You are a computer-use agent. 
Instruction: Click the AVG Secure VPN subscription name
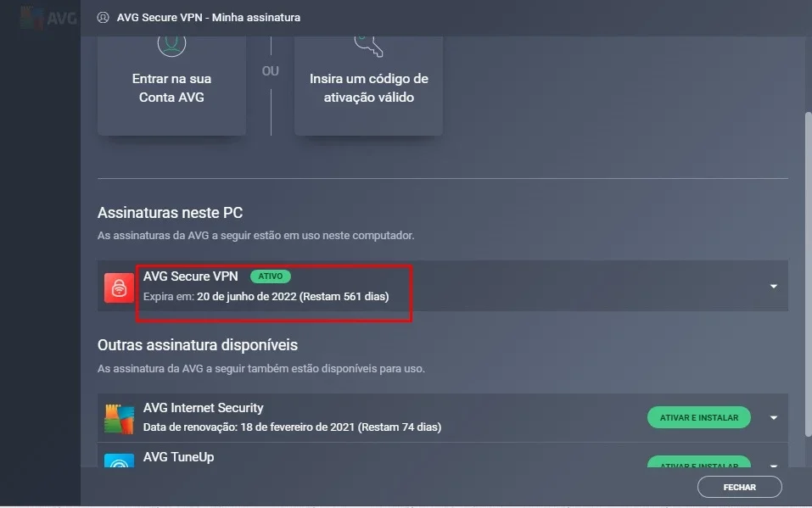[x=191, y=276]
